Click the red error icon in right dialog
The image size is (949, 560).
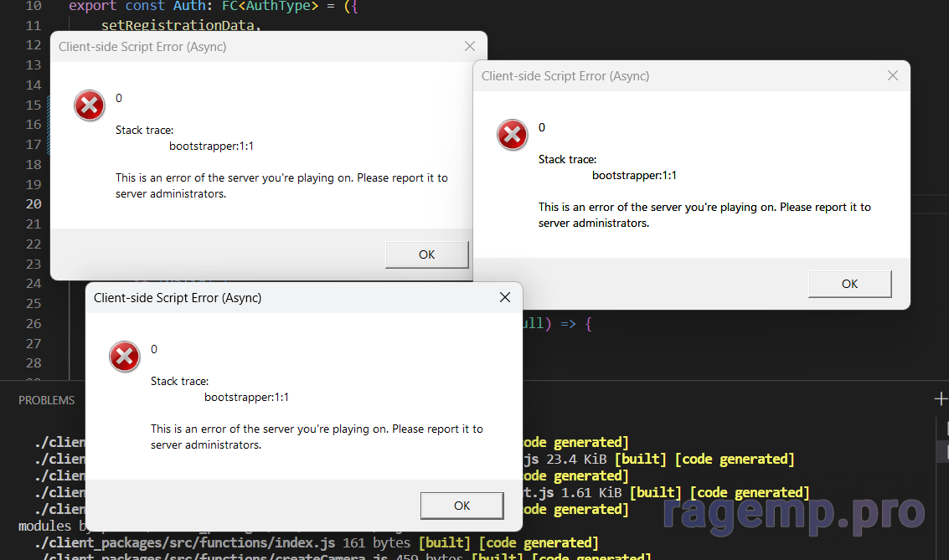513,135
